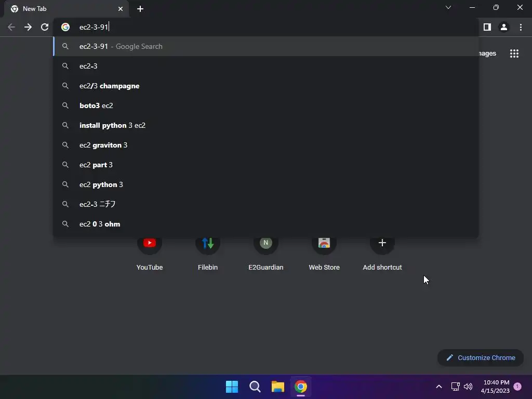Viewport: 532px width, 399px height.
Task: Select the suggestion 'ec2 python 3'
Action: [x=266, y=184]
